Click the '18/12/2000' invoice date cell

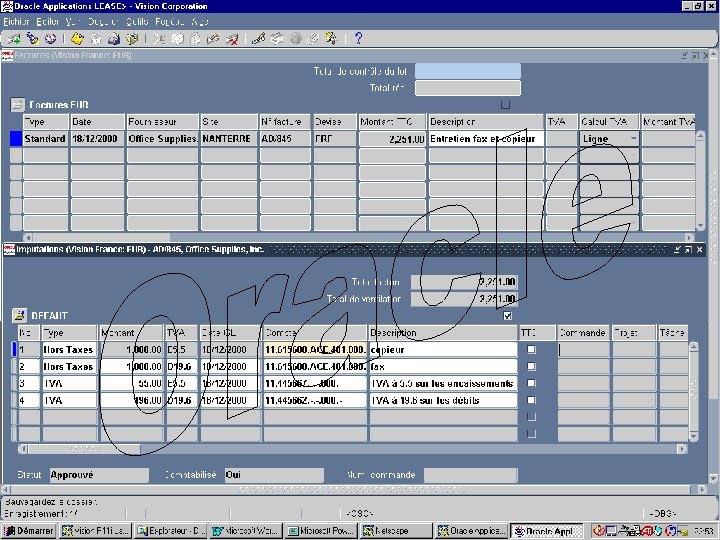(97, 139)
